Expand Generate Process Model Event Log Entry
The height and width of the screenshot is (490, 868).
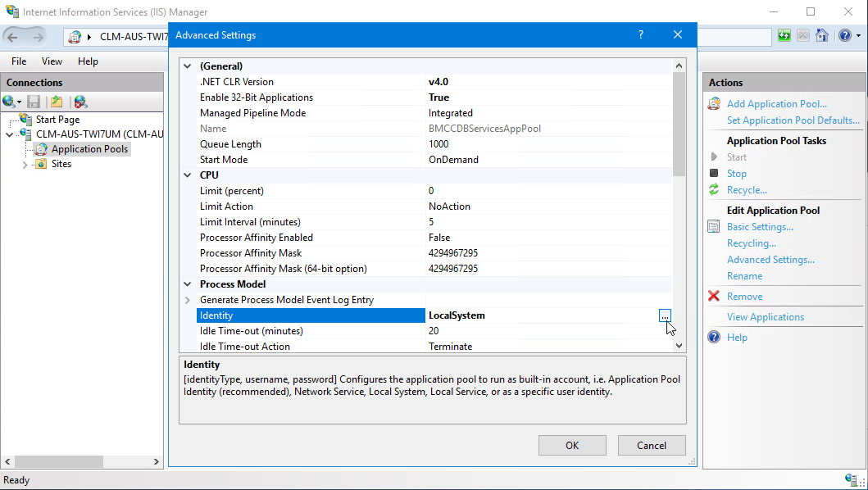click(x=188, y=300)
